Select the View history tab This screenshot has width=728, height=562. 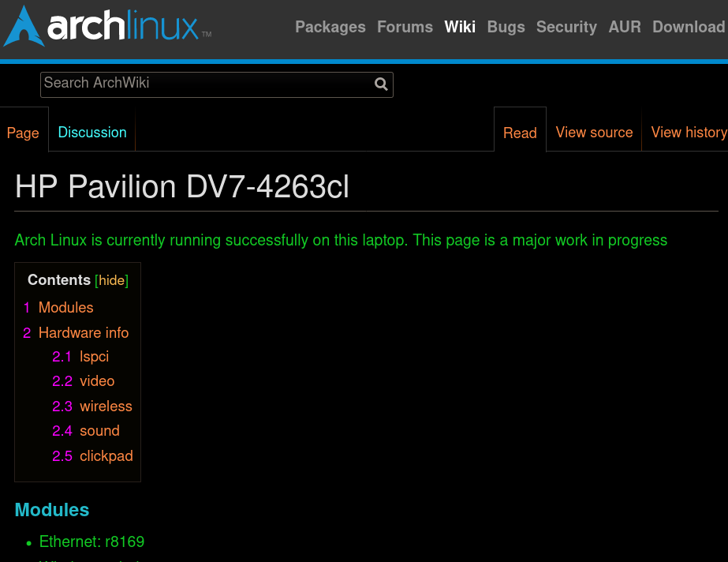click(x=689, y=133)
